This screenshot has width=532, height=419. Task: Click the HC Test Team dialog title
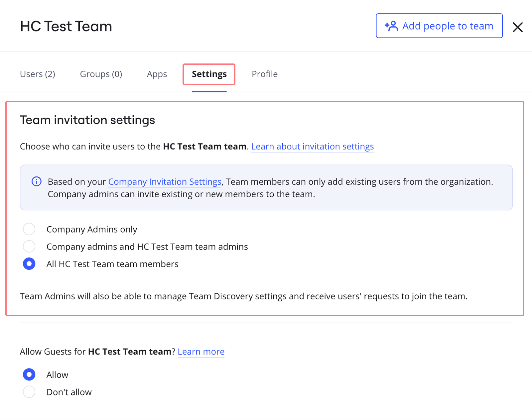point(66,26)
